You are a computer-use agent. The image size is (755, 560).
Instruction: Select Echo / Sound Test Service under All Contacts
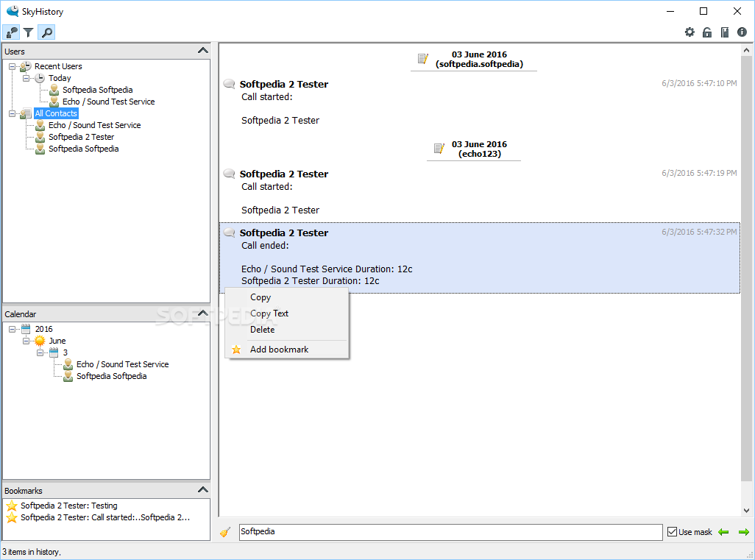click(x=95, y=125)
